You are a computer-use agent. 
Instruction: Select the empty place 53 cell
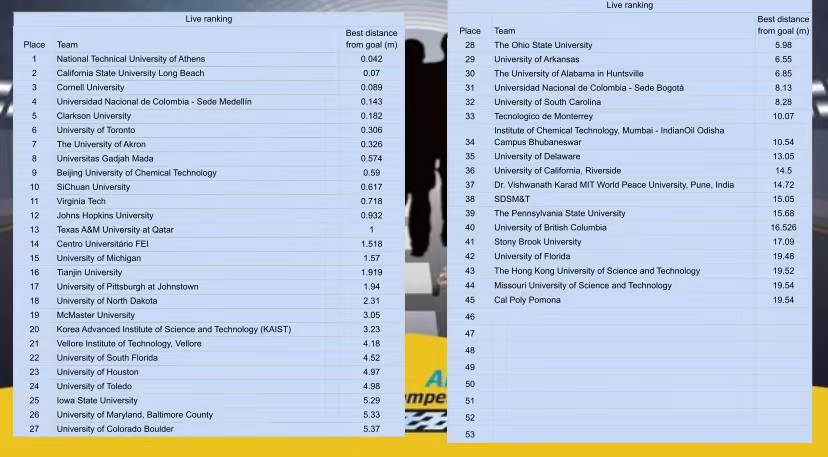(470, 434)
